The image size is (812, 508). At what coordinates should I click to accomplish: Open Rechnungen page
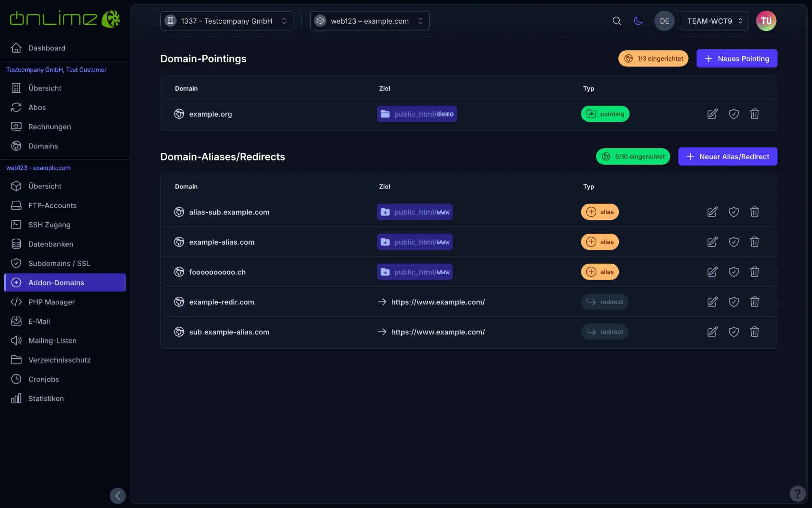click(65, 127)
